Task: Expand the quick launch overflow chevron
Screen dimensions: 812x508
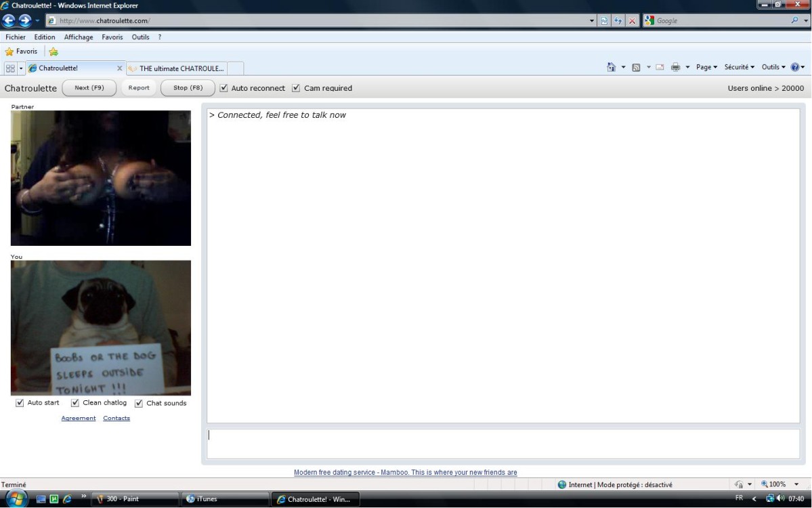Action: coord(83,497)
